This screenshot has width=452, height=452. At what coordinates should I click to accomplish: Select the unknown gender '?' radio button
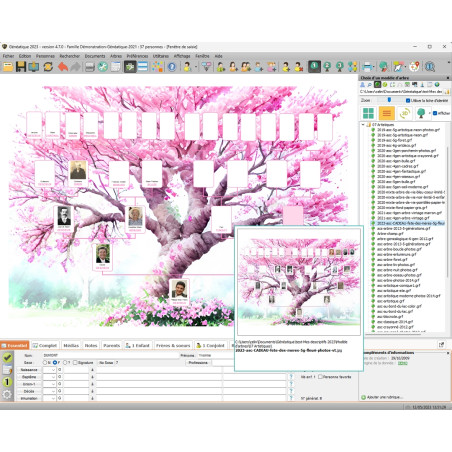65,362
